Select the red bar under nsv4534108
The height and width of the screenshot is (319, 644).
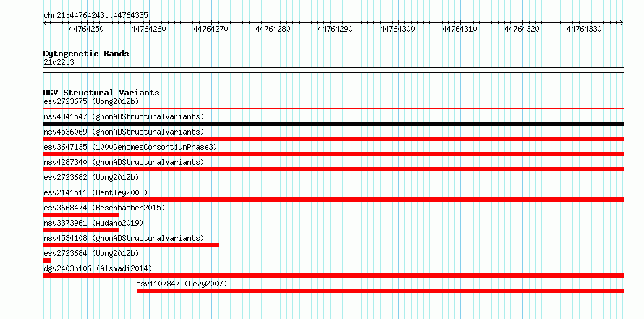pyautogui.click(x=130, y=245)
